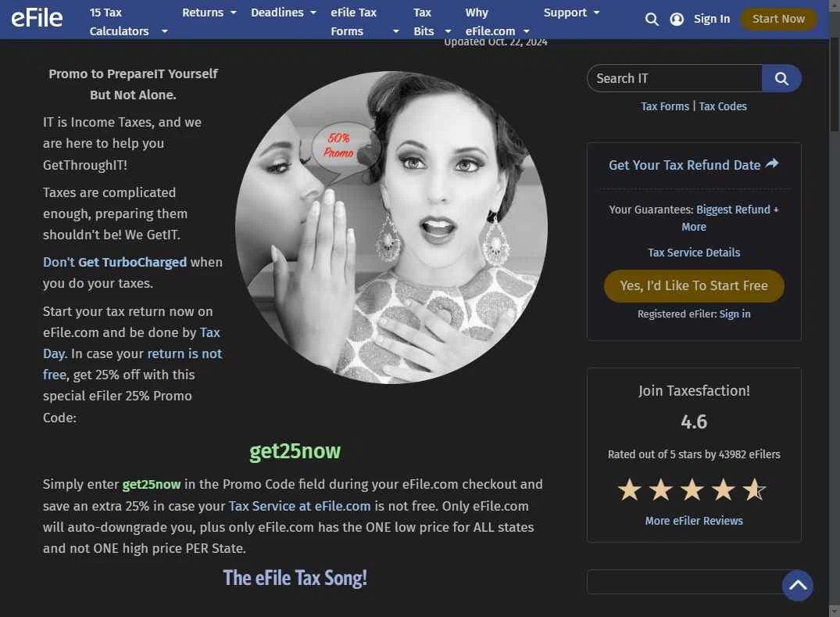
Task: Click Rated out of 5 stars text
Action: 694,454
